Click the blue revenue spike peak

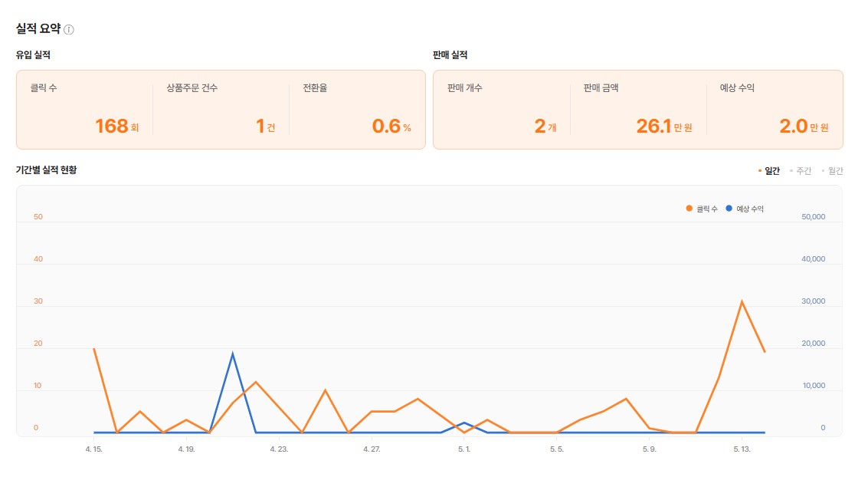232,353
